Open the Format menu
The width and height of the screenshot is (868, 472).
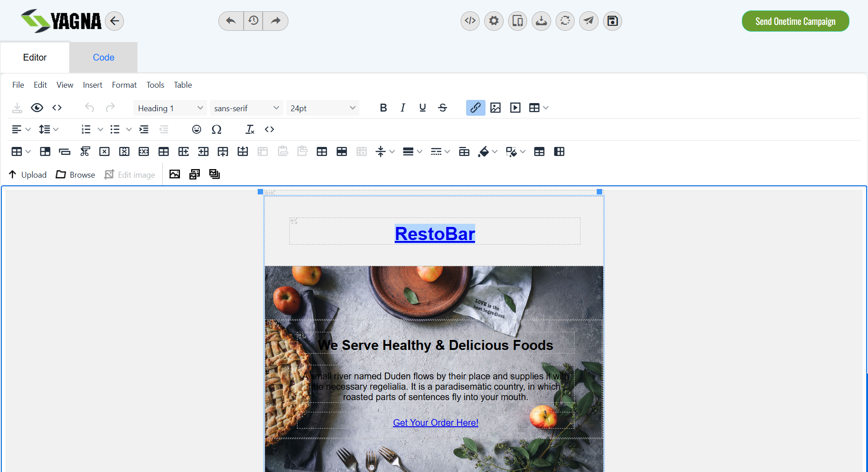coord(124,85)
